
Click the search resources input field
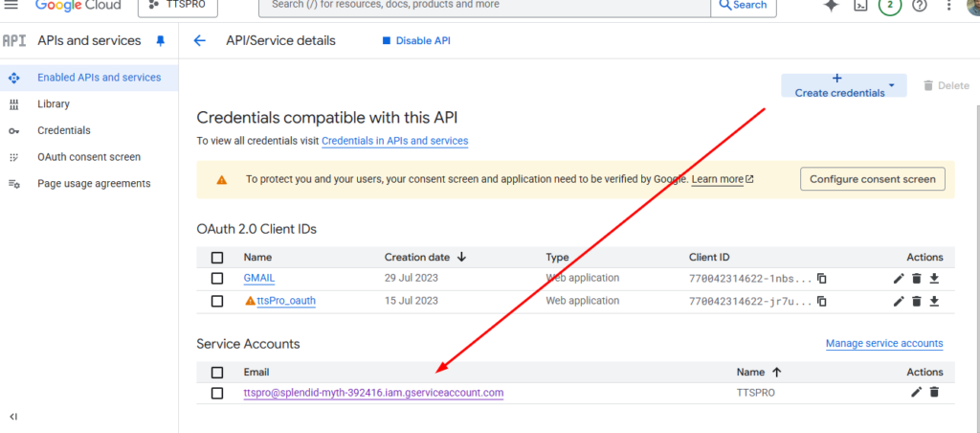(x=484, y=5)
